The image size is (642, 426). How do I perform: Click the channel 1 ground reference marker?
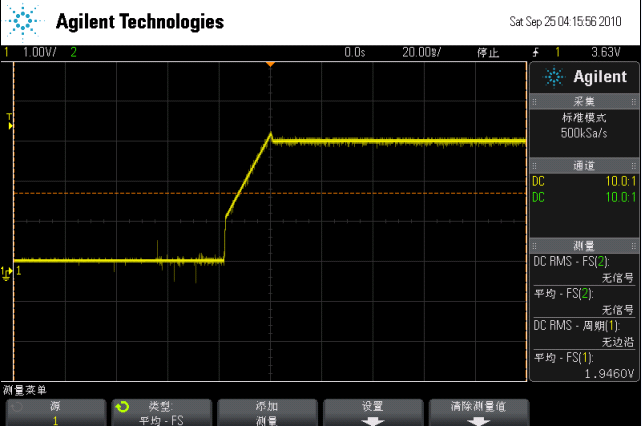(7, 274)
